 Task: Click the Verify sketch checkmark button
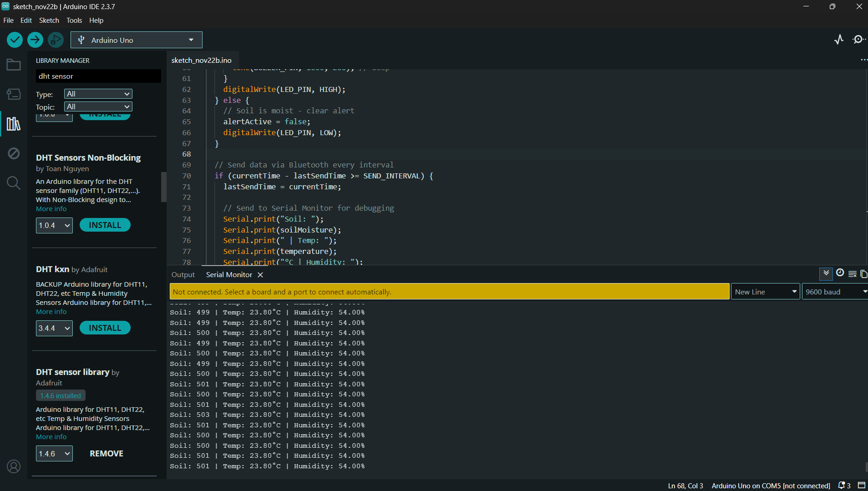[x=15, y=40]
